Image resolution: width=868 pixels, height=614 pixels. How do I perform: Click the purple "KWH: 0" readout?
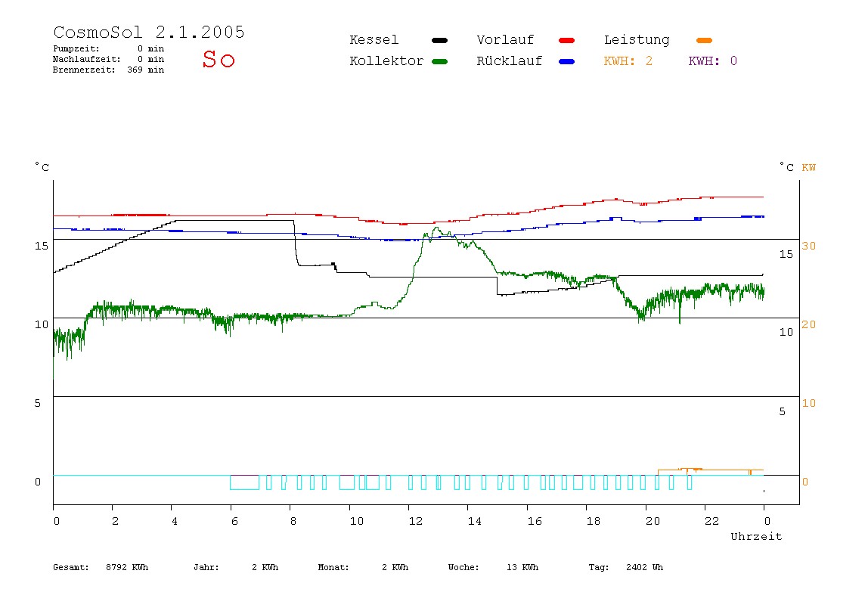[x=713, y=61]
